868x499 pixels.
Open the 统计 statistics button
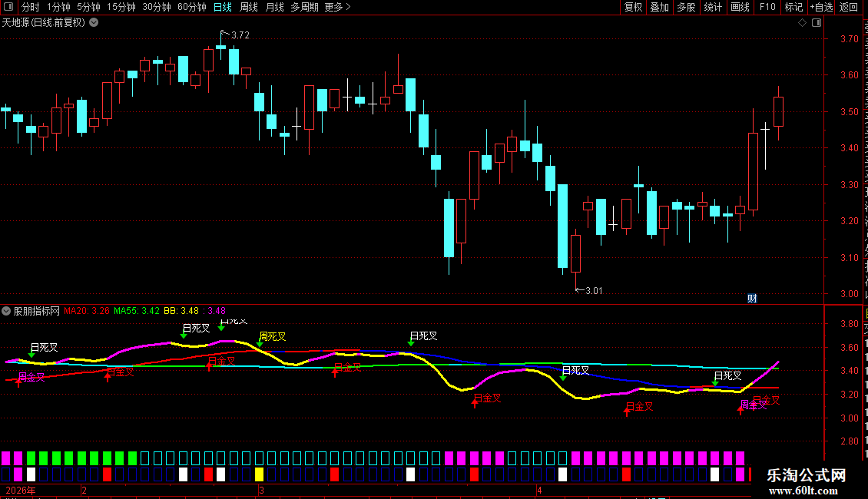(713, 7)
